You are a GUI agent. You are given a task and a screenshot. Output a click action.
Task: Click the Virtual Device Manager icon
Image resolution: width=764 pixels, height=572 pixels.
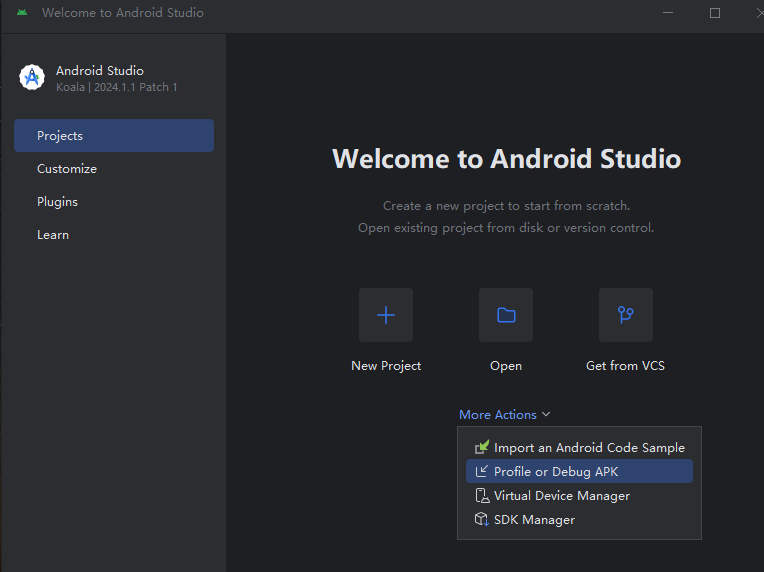(482, 496)
